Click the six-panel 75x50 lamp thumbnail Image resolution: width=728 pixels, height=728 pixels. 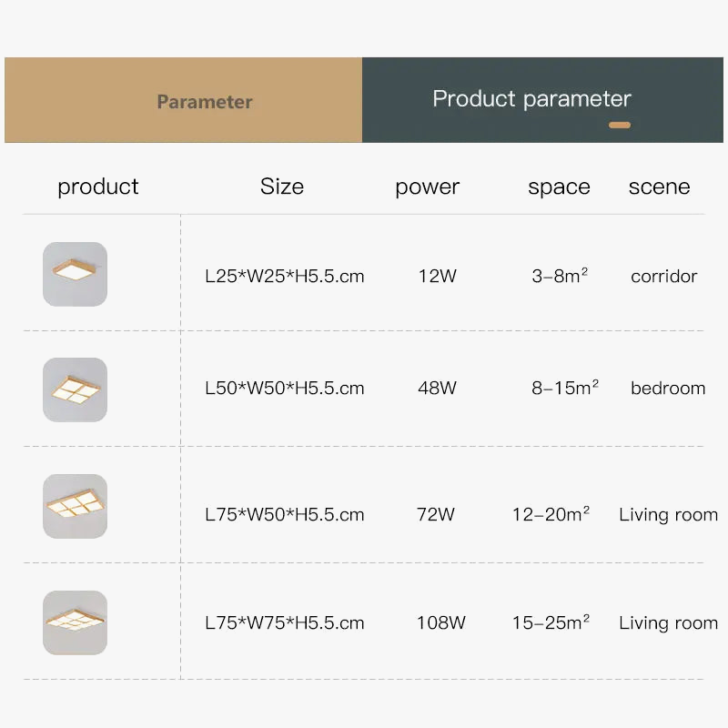75,506
